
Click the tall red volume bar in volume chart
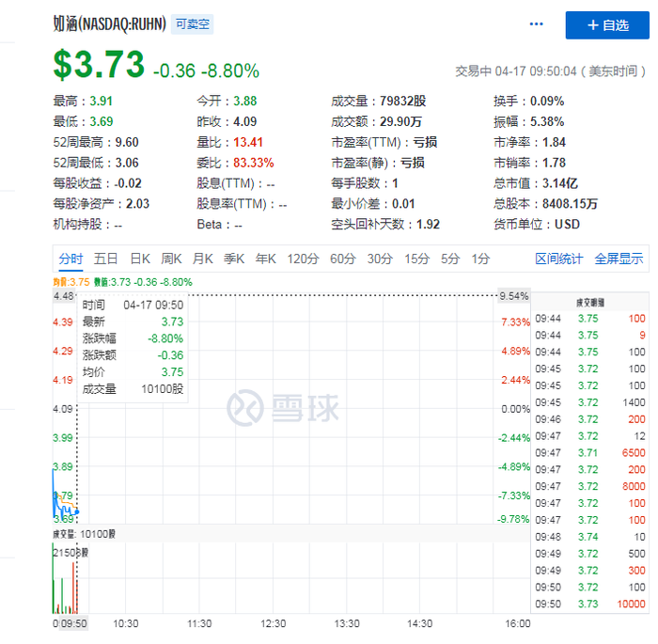73,588
